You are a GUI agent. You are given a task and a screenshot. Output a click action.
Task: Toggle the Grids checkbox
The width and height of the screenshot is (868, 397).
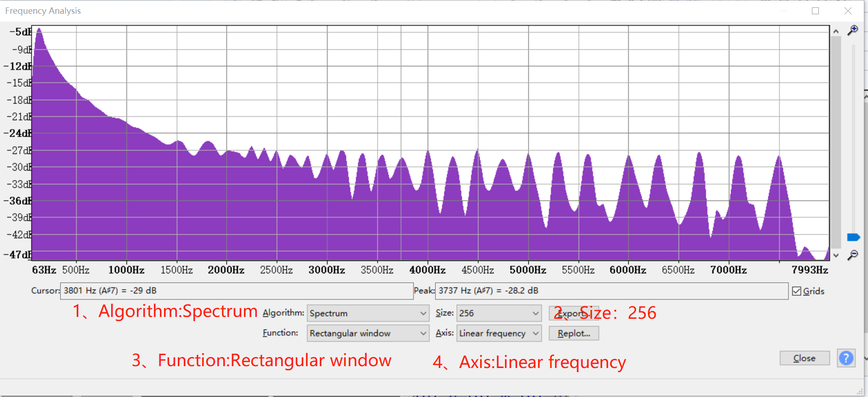[x=797, y=291]
